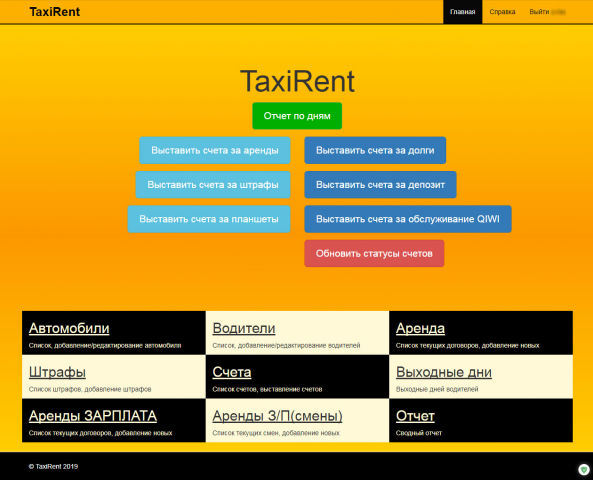Open the Выходные дни link
This screenshot has height=480, width=593.
tap(444, 372)
